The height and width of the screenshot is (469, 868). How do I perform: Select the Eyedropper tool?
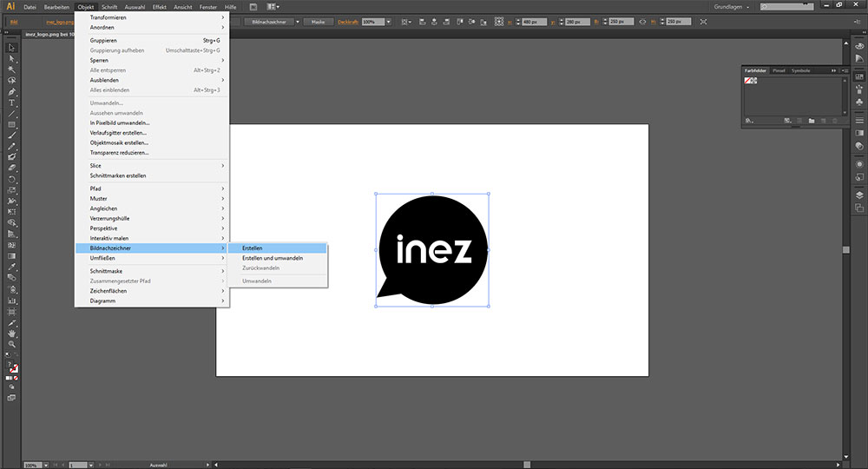pos(11,267)
